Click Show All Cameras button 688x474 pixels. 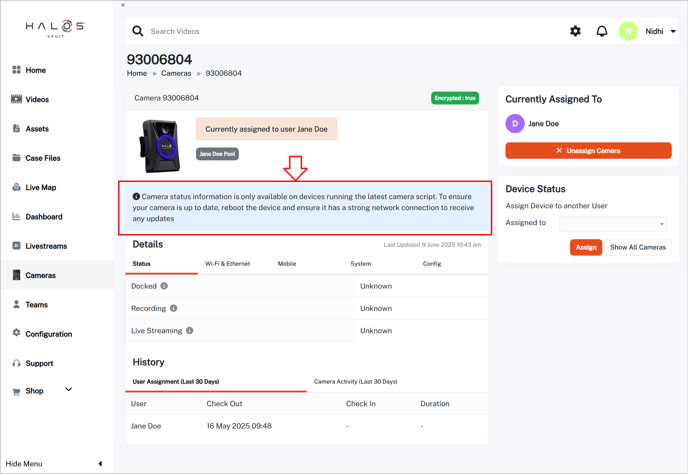point(638,248)
